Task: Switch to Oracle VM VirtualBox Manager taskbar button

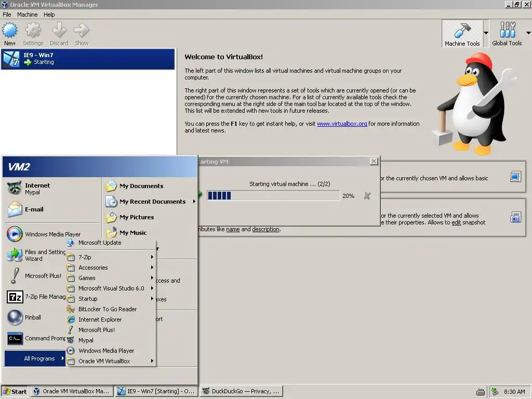Action: point(72,391)
